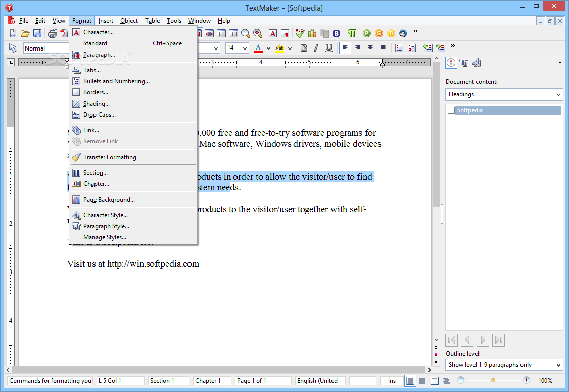The width and height of the screenshot is (569, 392).
Task: Open the sidebar options dropdown arrow
Action: click(x=560, y=63)
